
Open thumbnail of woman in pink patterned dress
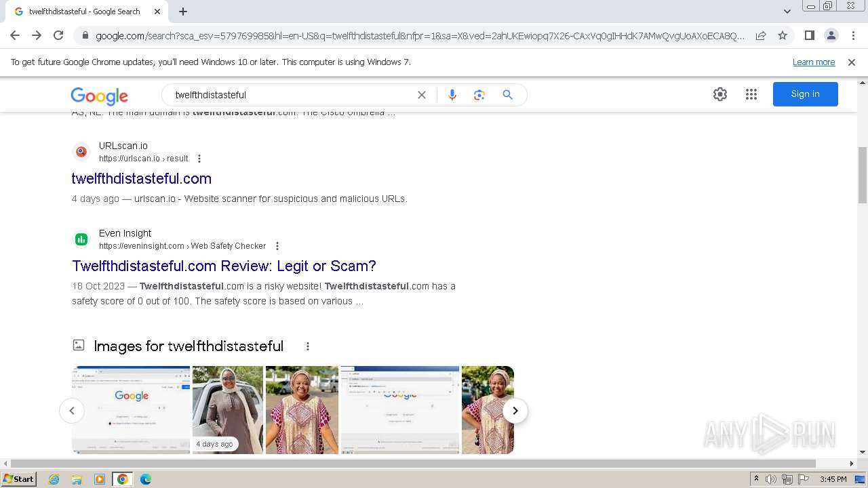click(302, 410)
